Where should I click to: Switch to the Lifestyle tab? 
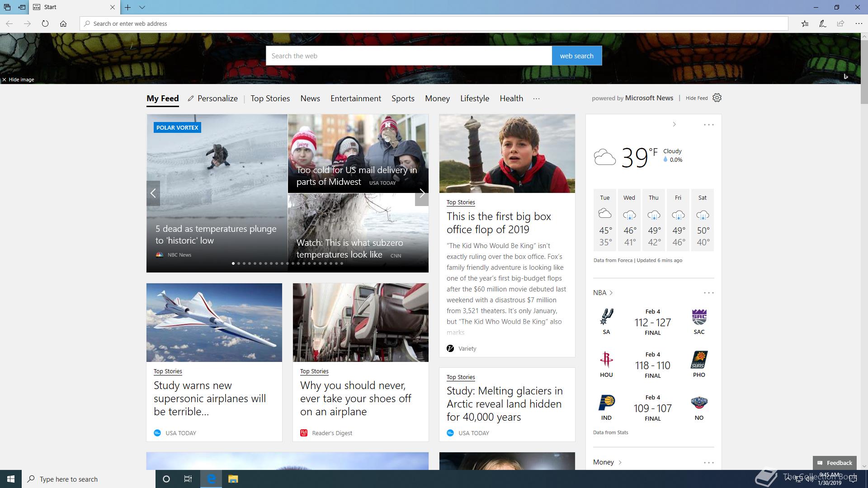475,99
